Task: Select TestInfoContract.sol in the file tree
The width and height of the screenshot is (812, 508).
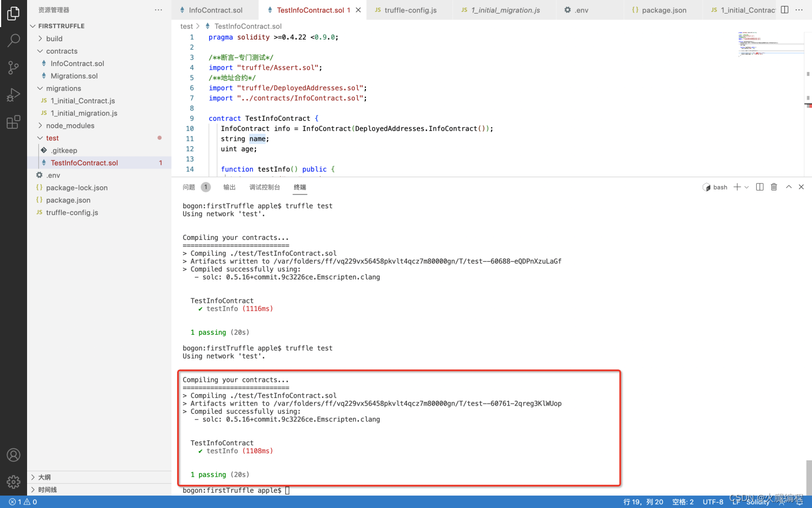Action: (x=84, y=162)
